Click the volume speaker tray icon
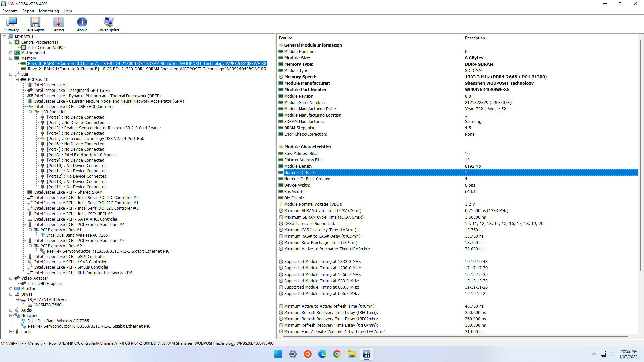Viewport: 644px width, 362px height. [x=611, y=354]
